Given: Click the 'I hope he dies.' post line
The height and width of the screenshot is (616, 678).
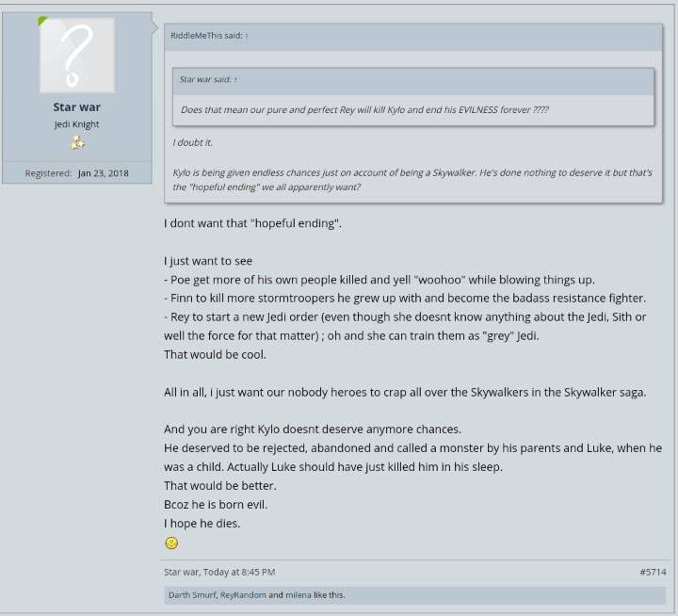Looking at the screenshot, I should 202,523.
